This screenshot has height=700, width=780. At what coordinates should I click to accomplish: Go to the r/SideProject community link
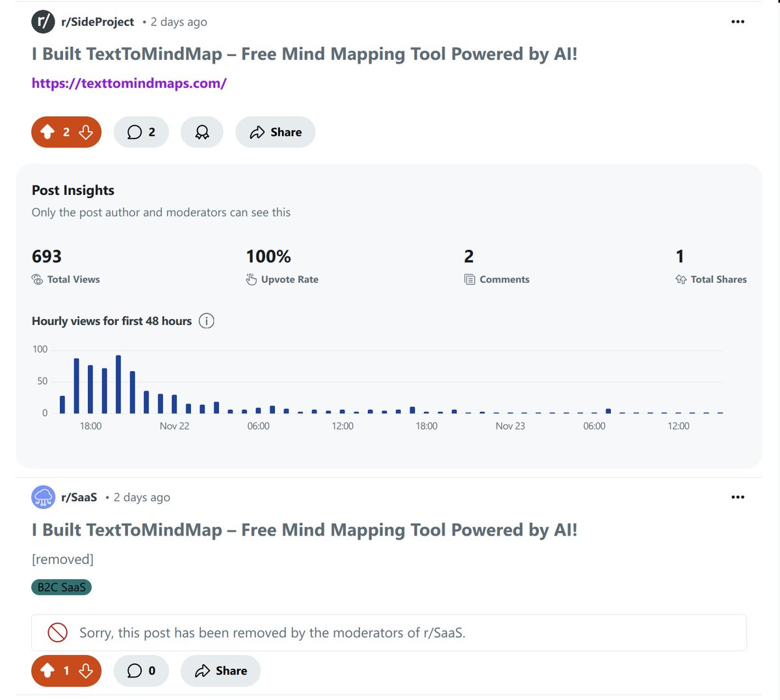[97, 22]
